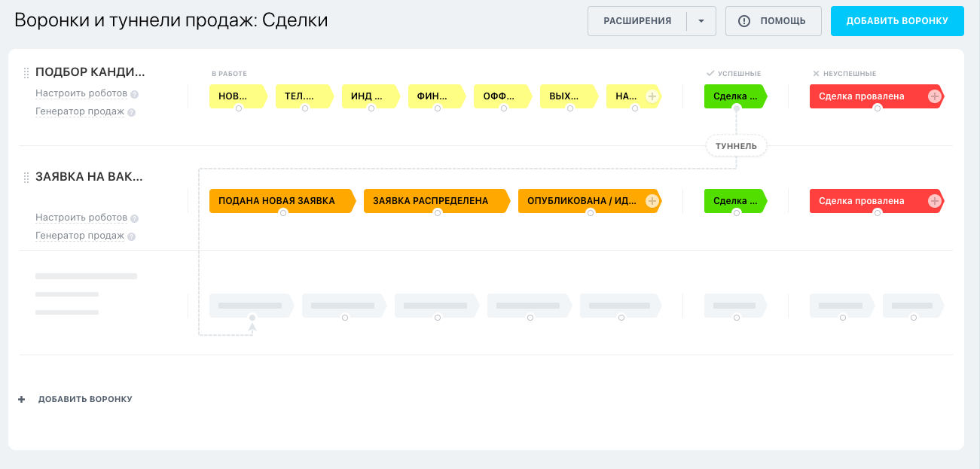Click plus icon on top Сделка провалена stage

(x=934, y=96)
